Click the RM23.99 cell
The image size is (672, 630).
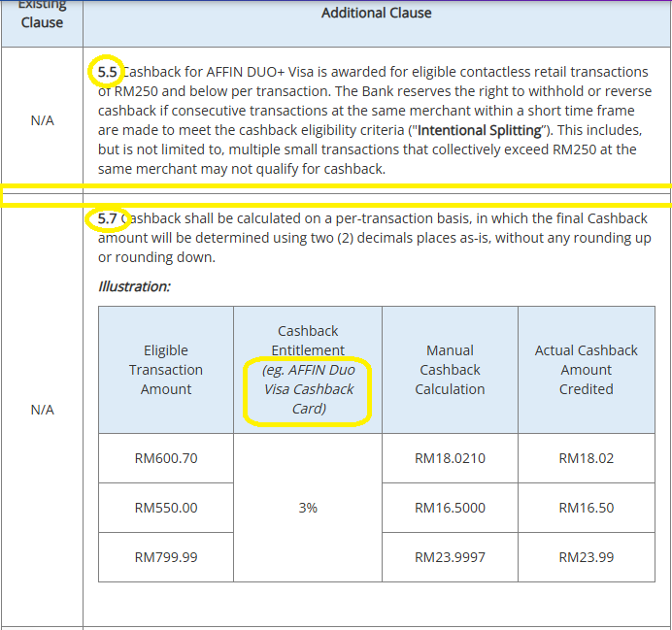pyautogui.click(x=587, y=557)
